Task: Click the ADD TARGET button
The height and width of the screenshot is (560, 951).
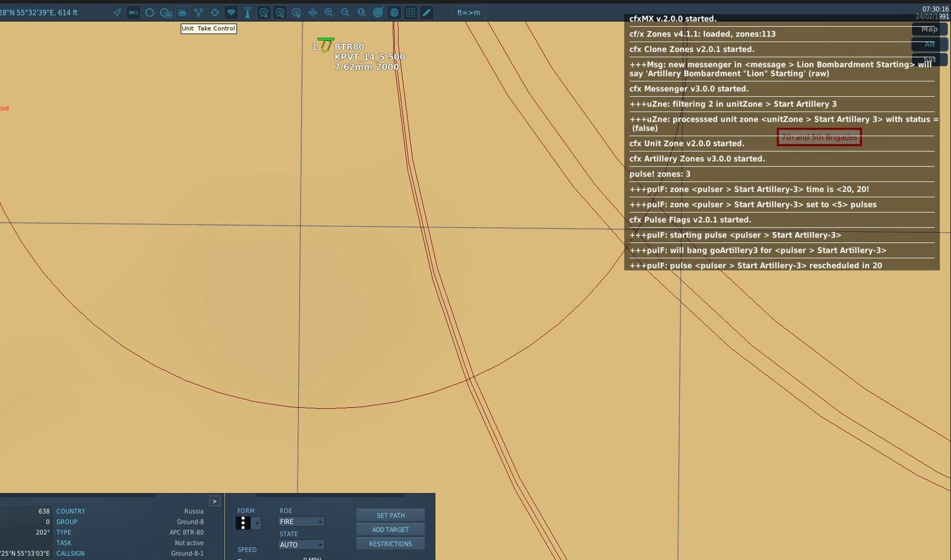Action: (x=390, y=530)
